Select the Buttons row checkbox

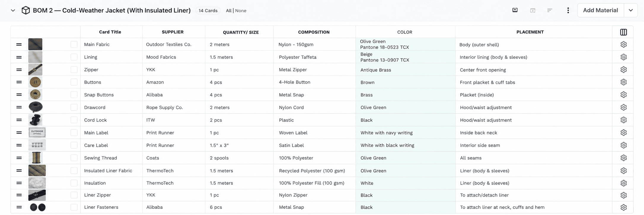pyautogui.click(x=74, y=82)
